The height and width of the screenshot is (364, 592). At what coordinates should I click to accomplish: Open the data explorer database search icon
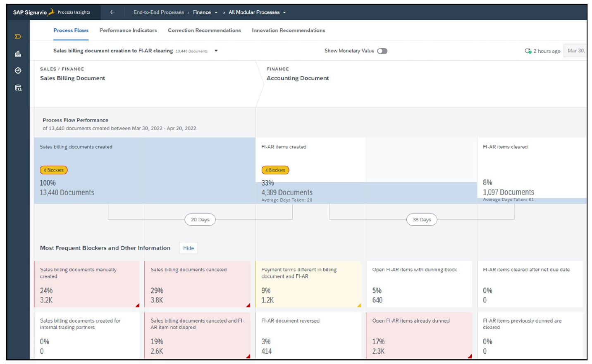coord(17,87)
